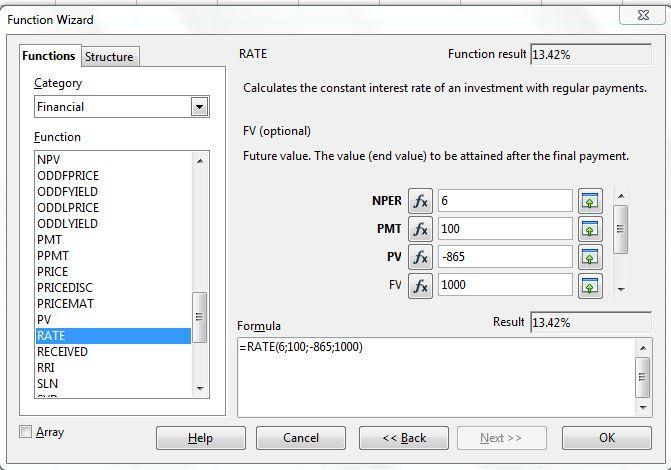Screen dimensions: 671x470
Task: Open nested function for FV field
Action: (420, 286)
